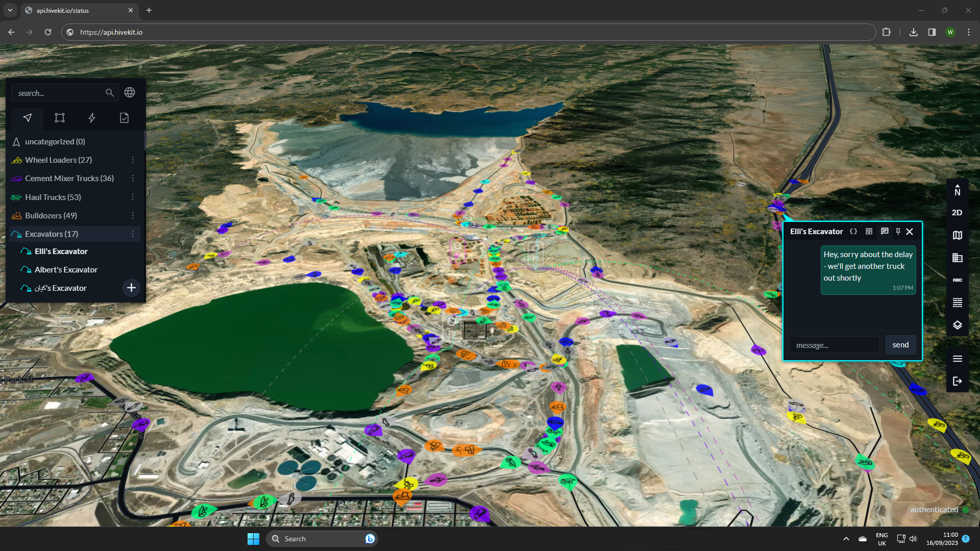The width and height of the screenshot is (980, 551).
Task: Click the logout icon in the right toolbar
Action: coord(958,381)
